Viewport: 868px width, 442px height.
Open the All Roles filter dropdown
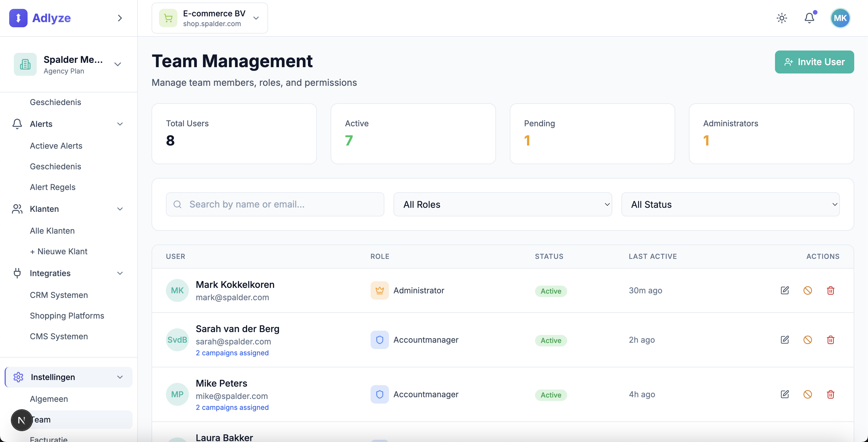tap(502, 204)
